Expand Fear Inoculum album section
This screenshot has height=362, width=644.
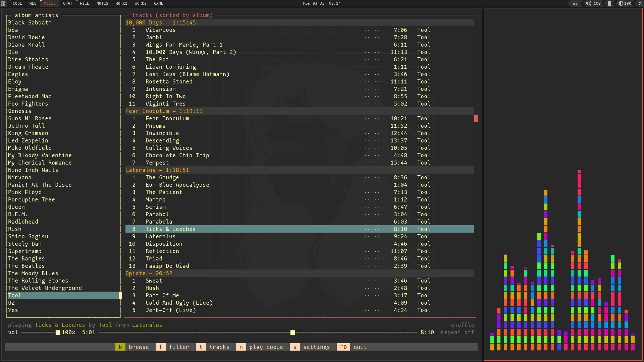[164, 111]
